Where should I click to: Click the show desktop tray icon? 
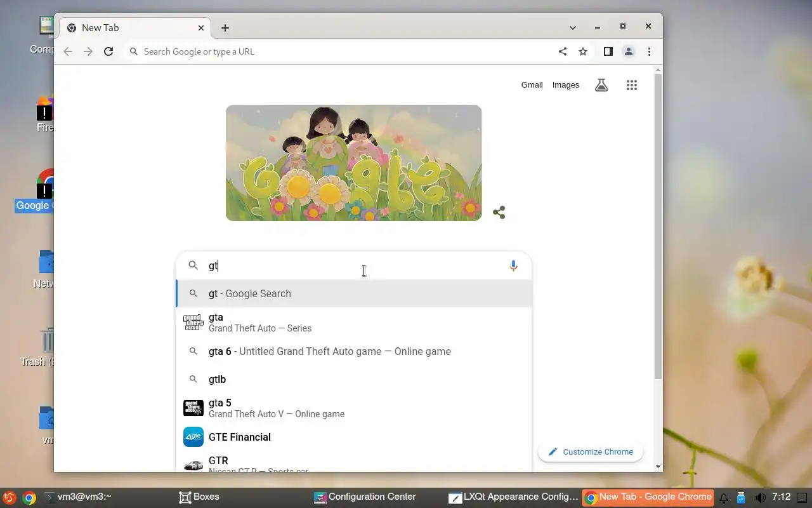[802, 497]
